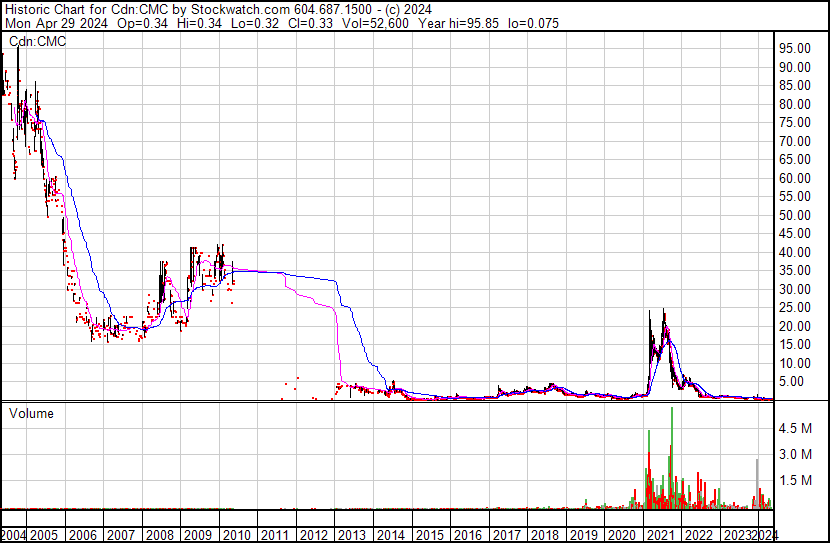Viewport: 830px width, 543px height.
Task: Click the 2021 year label on time axis
Action: tap(660, 535)
